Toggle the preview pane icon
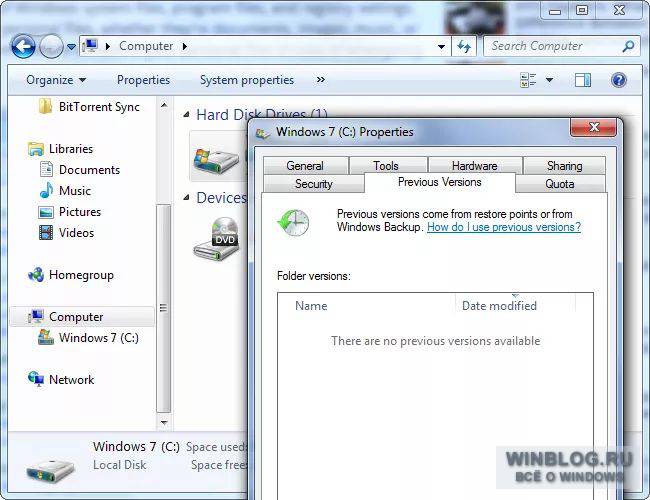 (582, 80)
